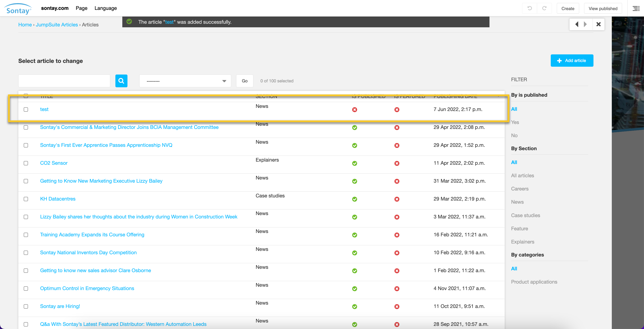Click the Add article button

pyautogui.click(x=572, y=61)
